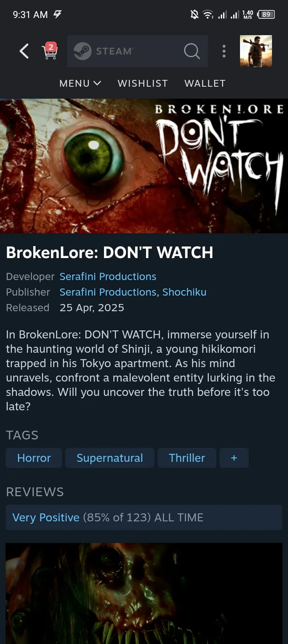Select the Supernatural tag
288x644 pixels.
point(110,458)
